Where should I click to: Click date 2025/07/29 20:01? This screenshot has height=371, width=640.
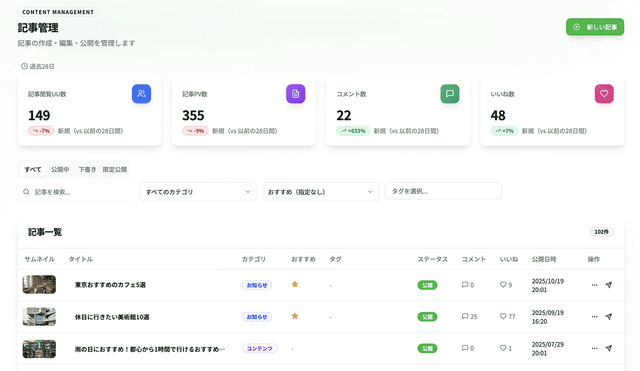[547, 349]
